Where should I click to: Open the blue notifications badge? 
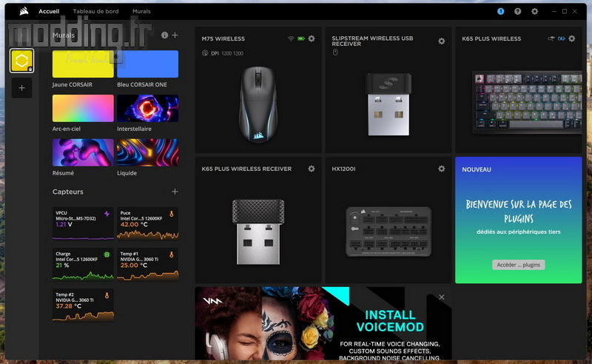tap(501, 11)
